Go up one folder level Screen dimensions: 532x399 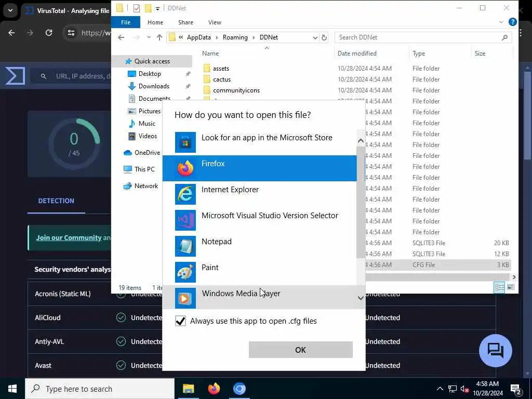pos(159,37)
